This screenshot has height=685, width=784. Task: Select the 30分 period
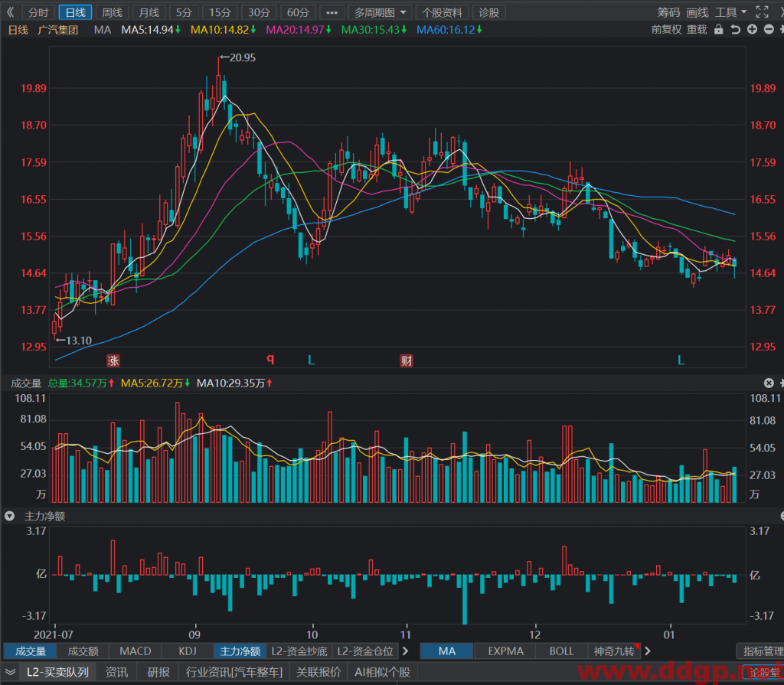[259, 12]
